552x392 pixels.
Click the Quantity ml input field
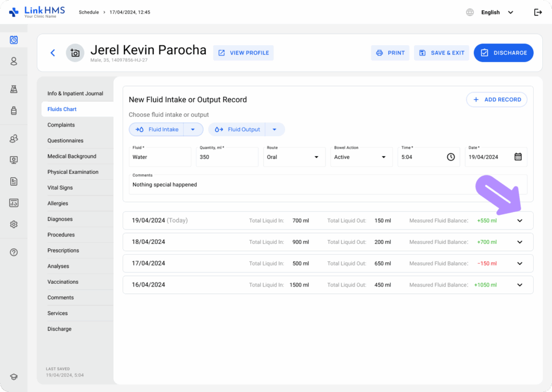[227, 157]
